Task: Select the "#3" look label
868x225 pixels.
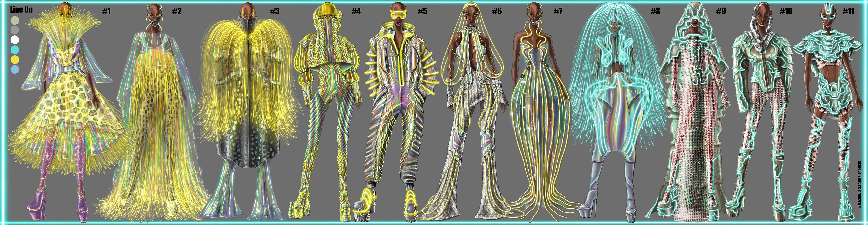Action: tap(274, 11)
